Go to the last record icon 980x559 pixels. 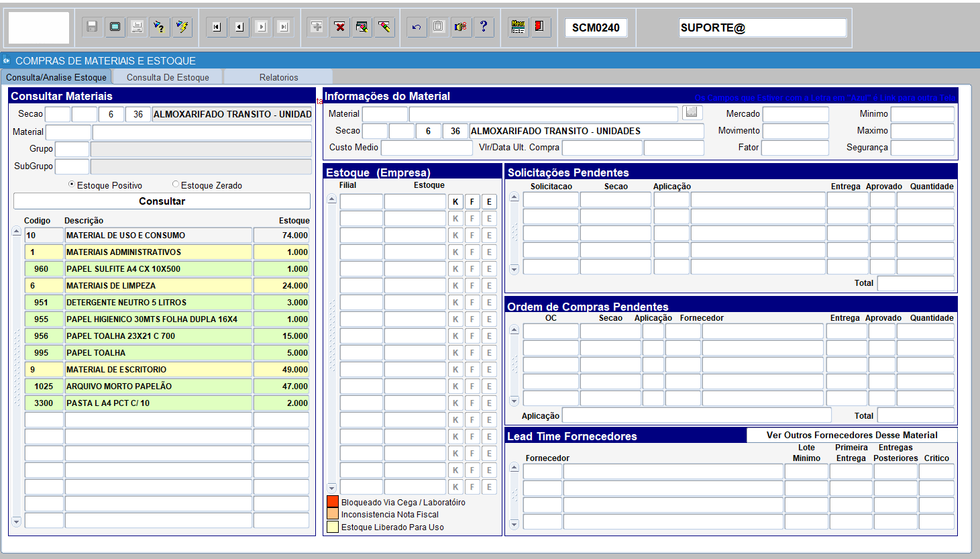click(x=284, y=27)
